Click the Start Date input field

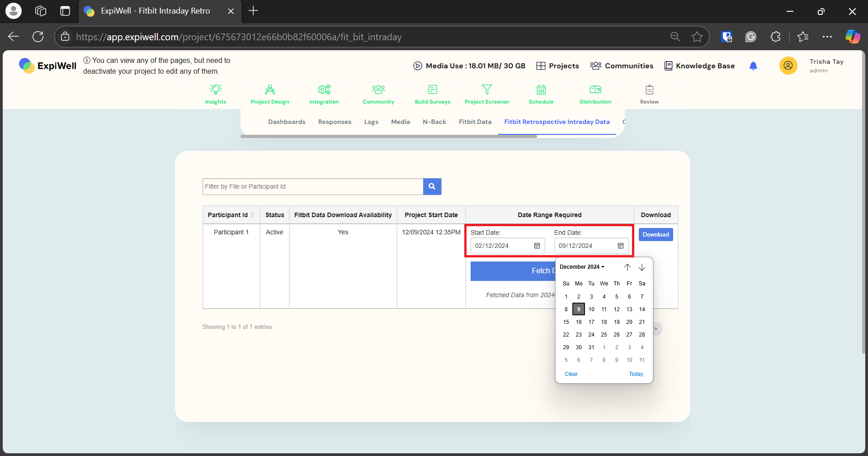tap(508, 246)
